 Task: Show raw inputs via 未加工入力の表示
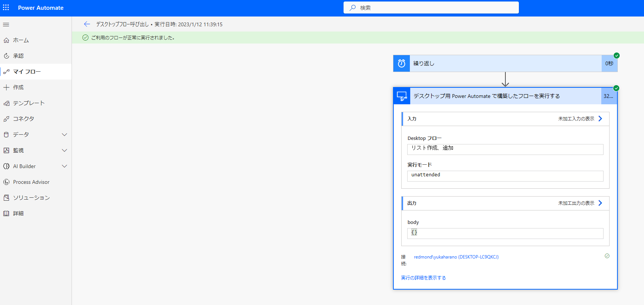pyautogui.click(x=580, y=119)
